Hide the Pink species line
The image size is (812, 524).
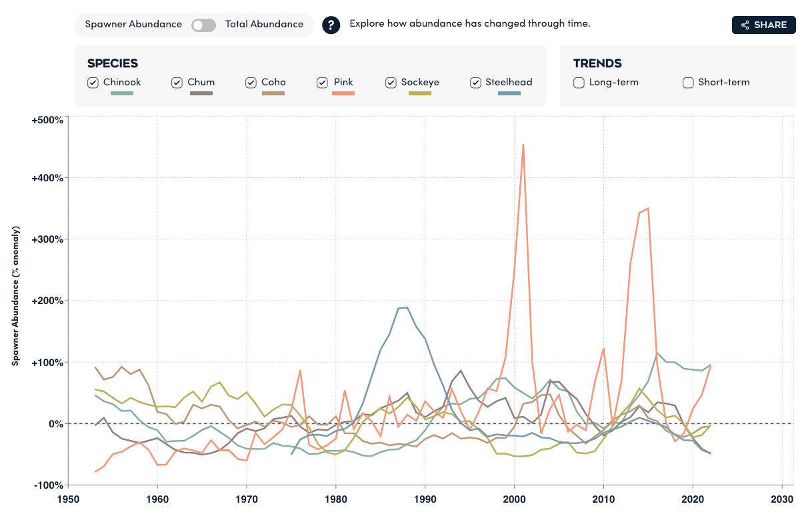pos(323,83)
